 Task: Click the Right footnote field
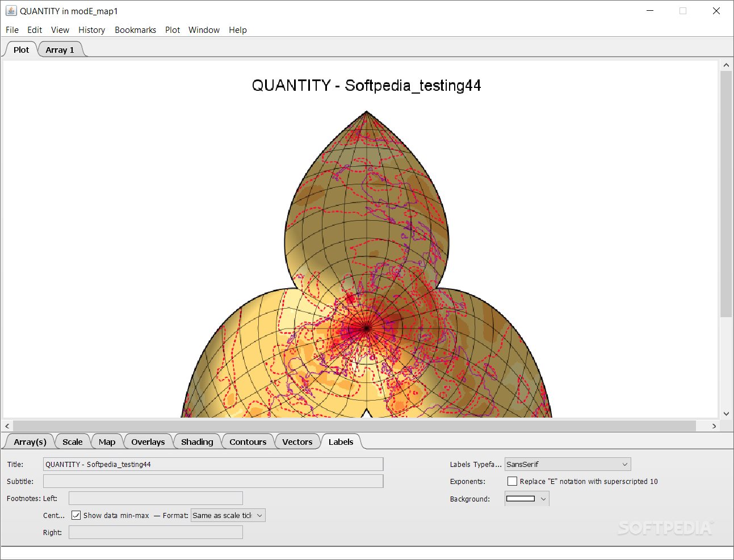pyautogui.click(x=156, y=532)
